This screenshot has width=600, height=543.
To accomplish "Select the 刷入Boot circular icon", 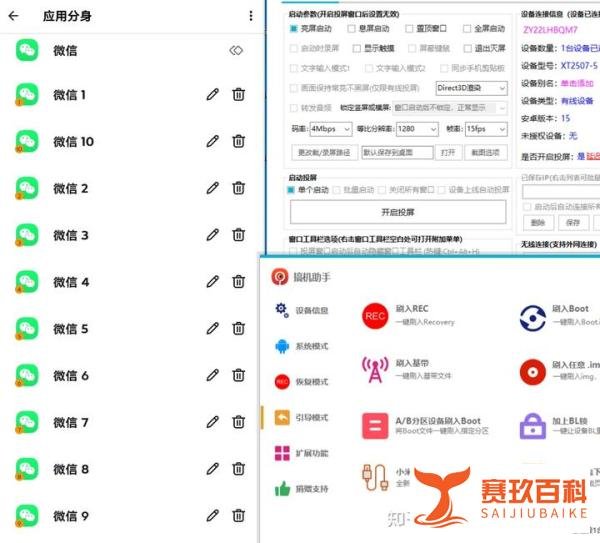I will point(533,318).
